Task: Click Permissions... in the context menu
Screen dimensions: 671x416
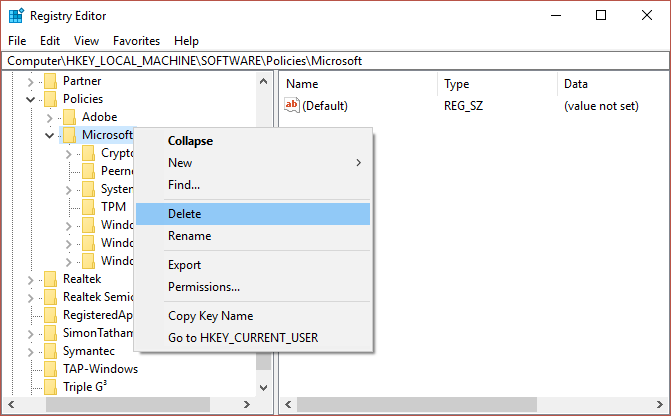Action: pos(204,287)
